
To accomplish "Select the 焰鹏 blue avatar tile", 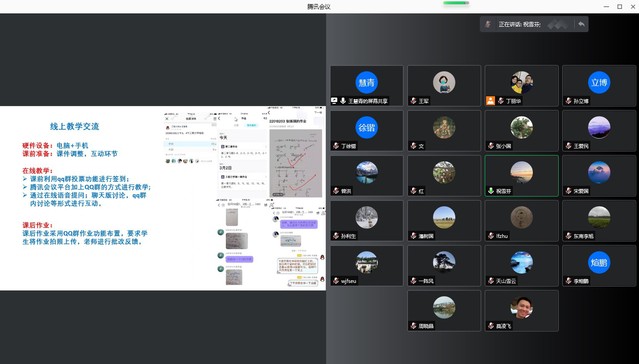I will (x=599, y=266).
